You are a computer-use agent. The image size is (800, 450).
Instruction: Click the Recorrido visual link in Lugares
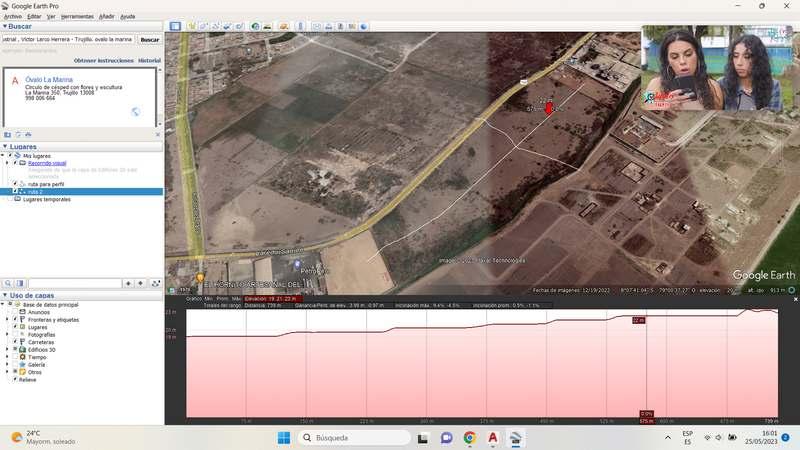[x=47, y=163]
